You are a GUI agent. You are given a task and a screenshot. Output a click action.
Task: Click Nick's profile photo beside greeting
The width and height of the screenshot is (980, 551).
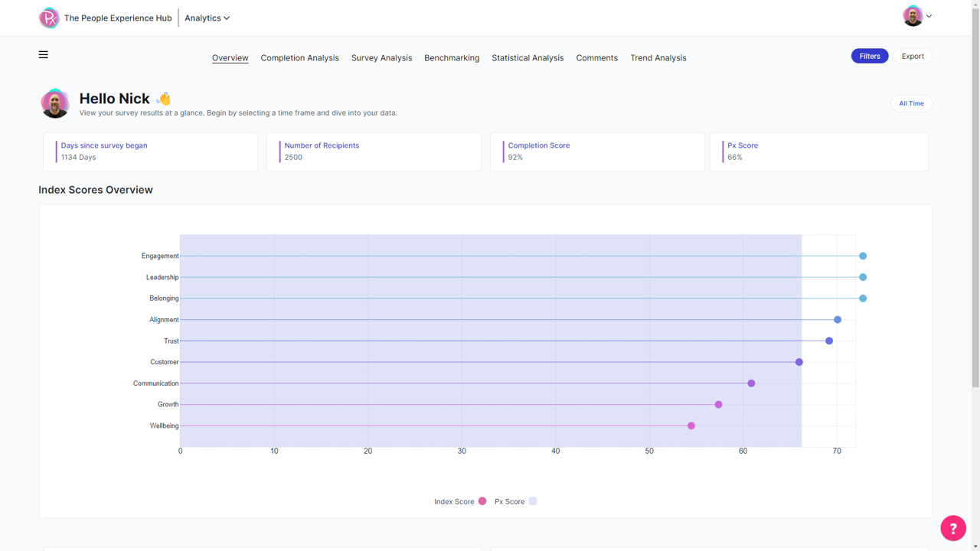coord(55,103)
